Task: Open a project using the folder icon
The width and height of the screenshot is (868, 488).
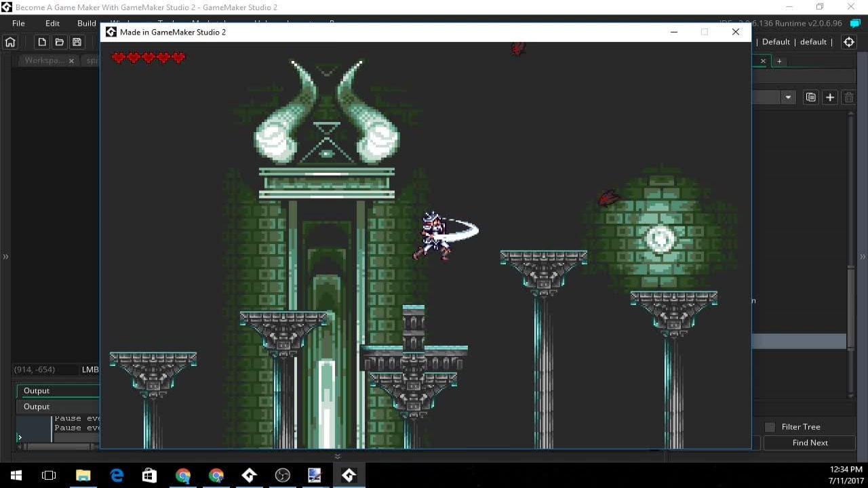Action: pos(60,42)
